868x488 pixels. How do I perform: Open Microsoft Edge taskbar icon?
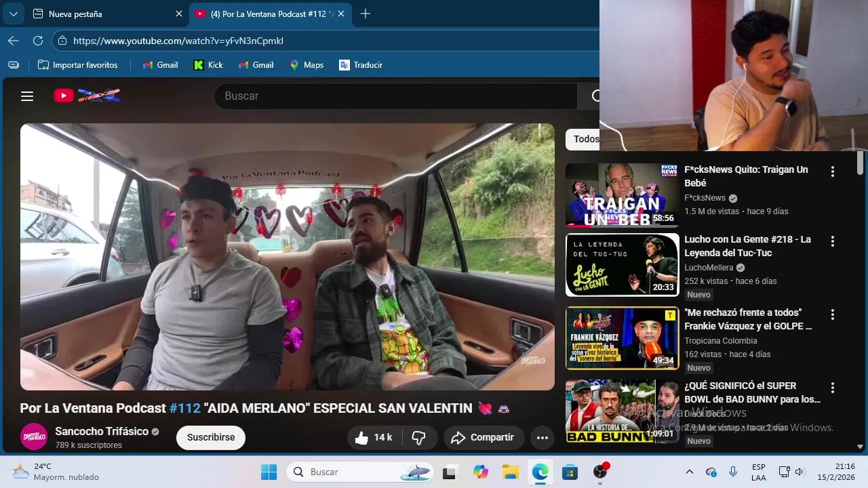click(x=540, y=472)
